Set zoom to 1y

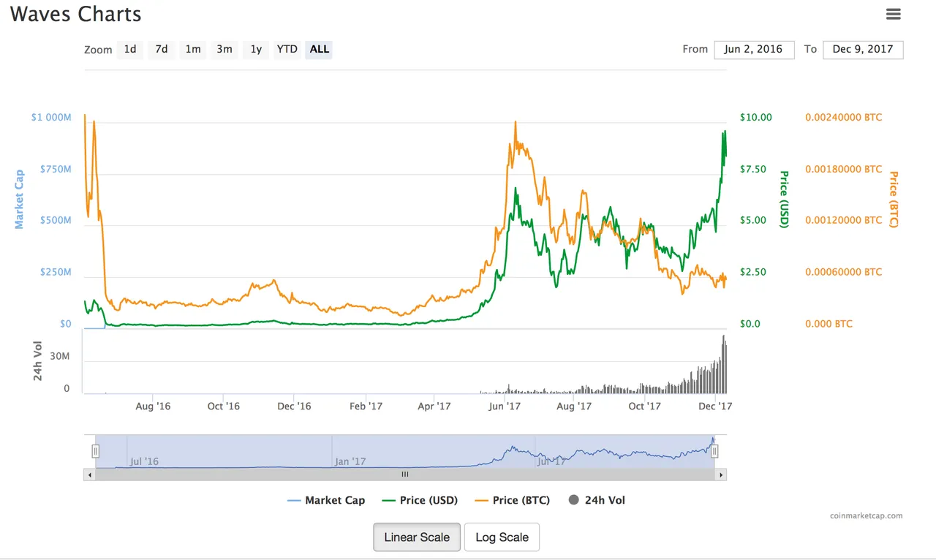pyautogui.click(x=256, y=49)
